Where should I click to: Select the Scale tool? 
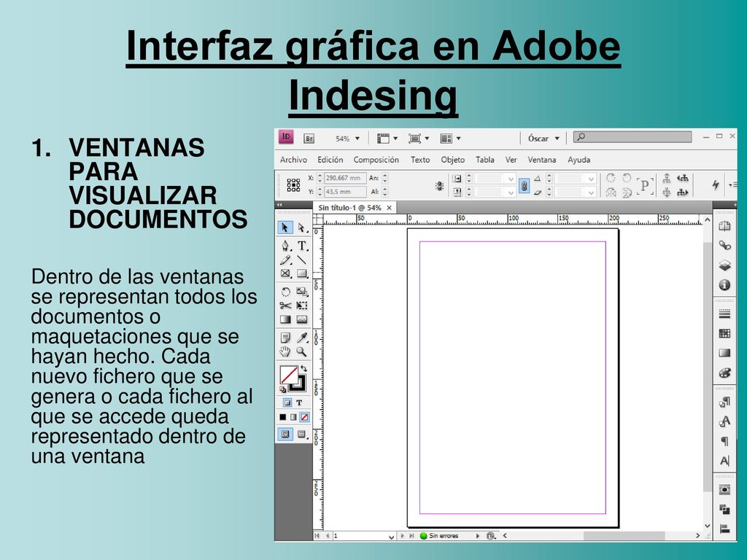302,292
